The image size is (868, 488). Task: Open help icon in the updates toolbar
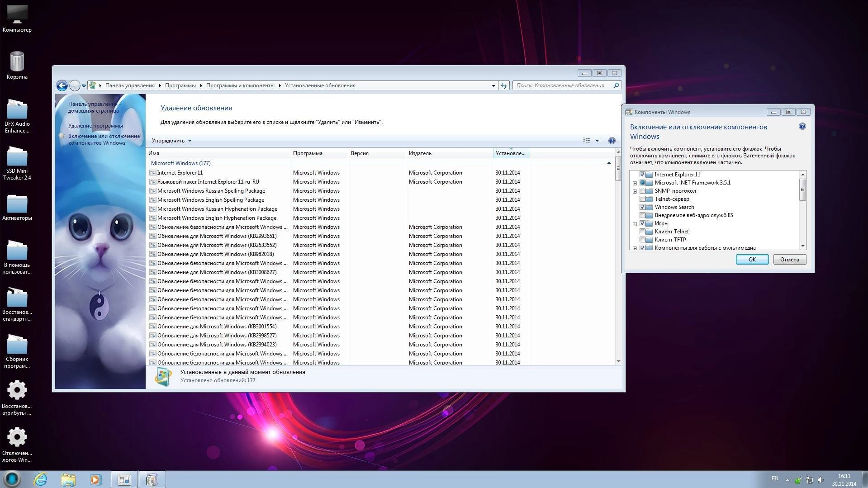612,141
